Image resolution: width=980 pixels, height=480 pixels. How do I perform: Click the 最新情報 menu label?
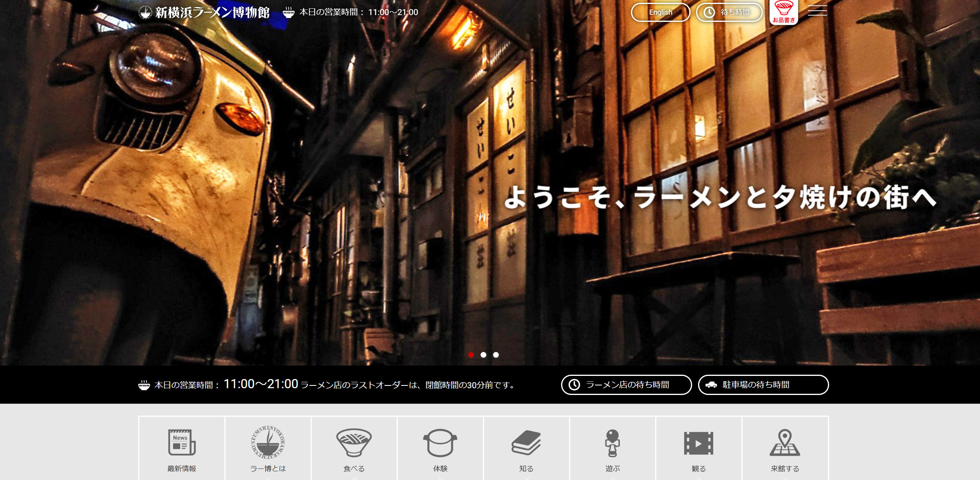tap(182, 468)
